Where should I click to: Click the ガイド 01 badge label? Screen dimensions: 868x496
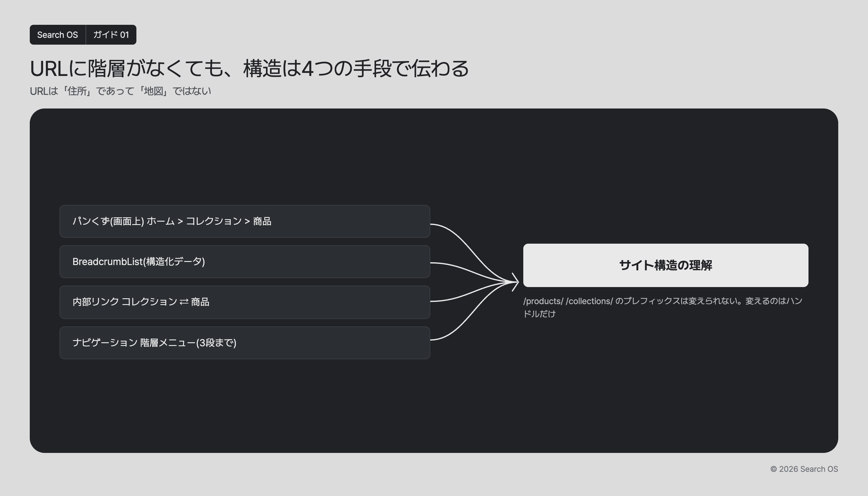click(x=111, y=35)
